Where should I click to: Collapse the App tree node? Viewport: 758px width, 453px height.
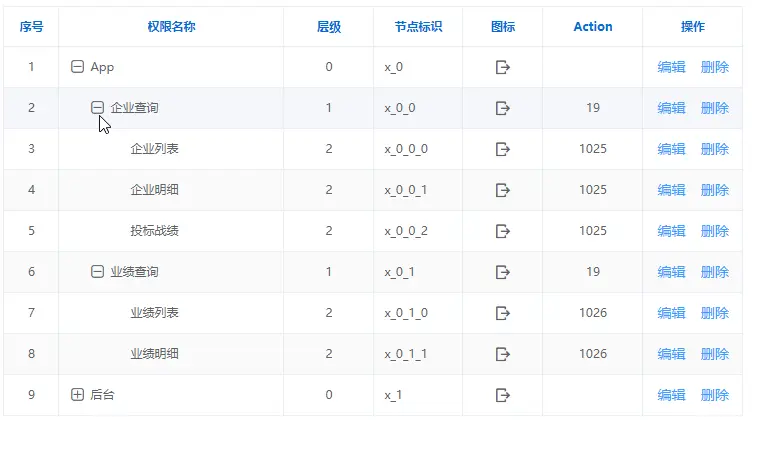point(77,67)
